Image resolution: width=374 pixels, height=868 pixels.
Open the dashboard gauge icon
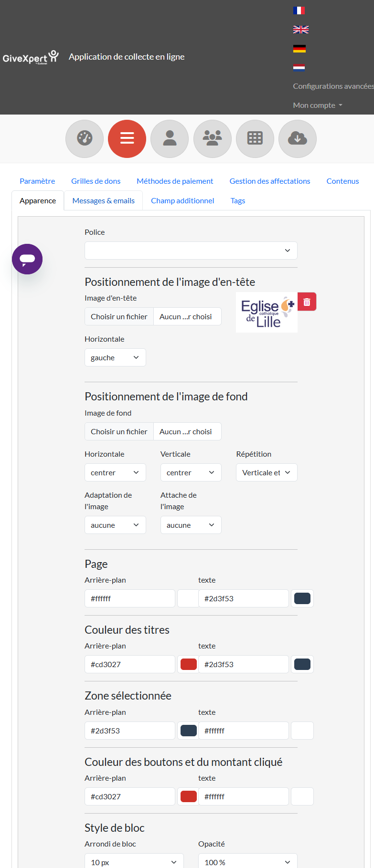click(x=85, y=139)
